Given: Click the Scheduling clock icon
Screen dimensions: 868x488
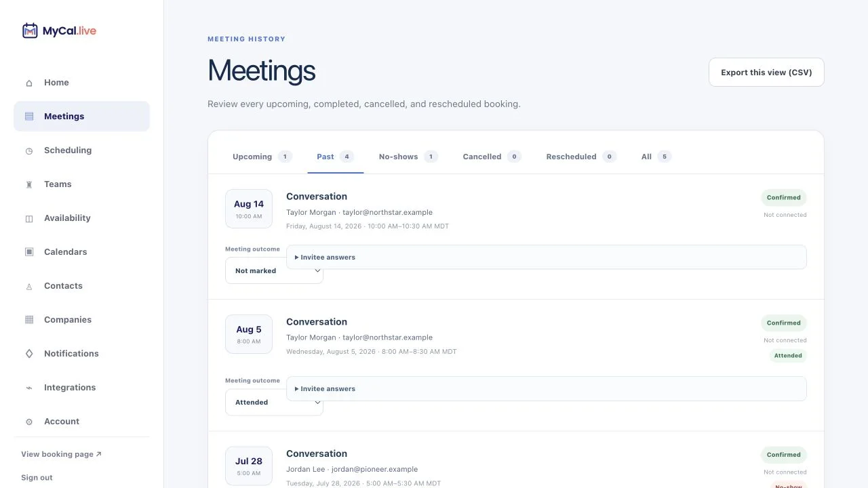Looking at the screenshot, I should point(29,150).
